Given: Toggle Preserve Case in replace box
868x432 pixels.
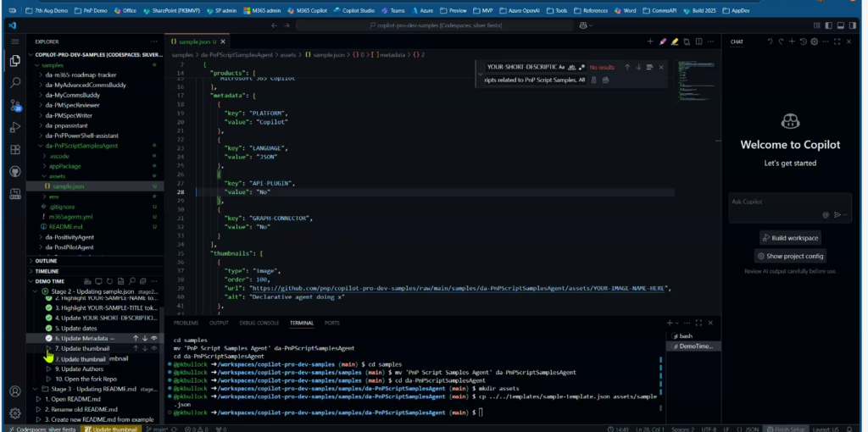Looking at the screenshot, I should 581,80.
